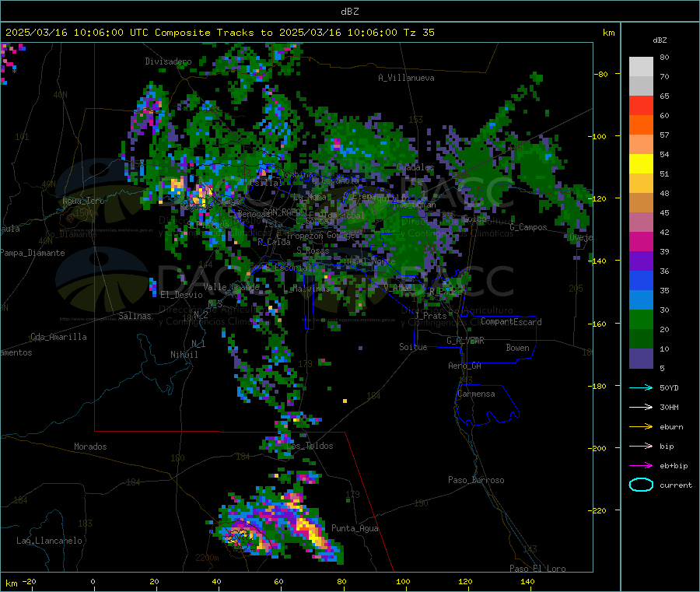
Task: Click the Paso_El_Loro location label
Action: point(537,569)
